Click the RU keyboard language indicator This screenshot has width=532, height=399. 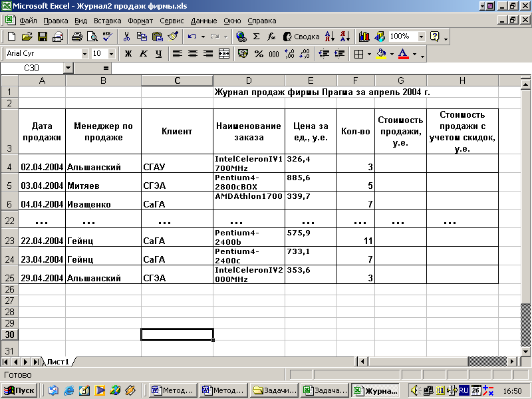pos(464,390)
